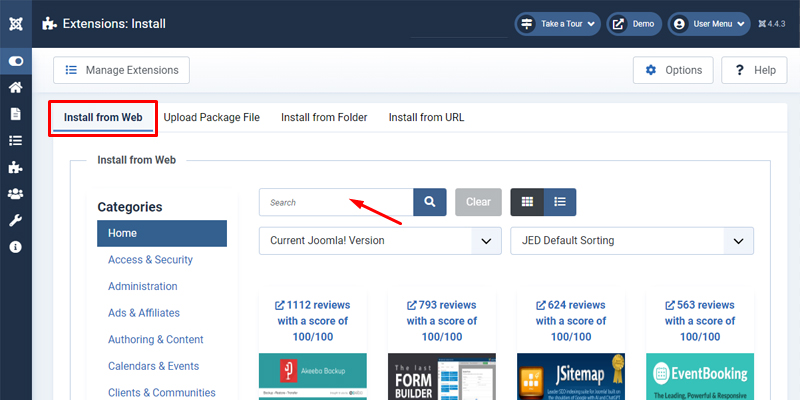Open the Current Joomla! Version dropdown
800x400 pixels.
click(380, 241)
